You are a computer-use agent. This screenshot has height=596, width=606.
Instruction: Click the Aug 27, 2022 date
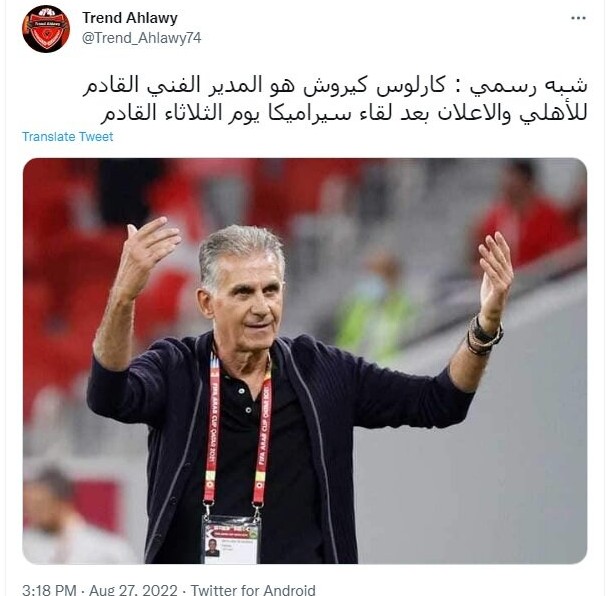coord(133,589)
